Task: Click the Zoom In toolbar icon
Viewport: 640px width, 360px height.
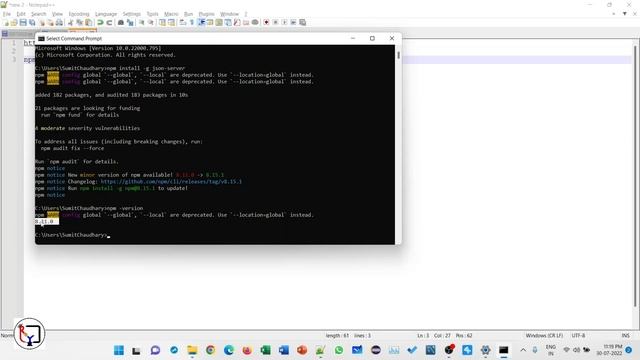Action: click(x=142, y=22)
